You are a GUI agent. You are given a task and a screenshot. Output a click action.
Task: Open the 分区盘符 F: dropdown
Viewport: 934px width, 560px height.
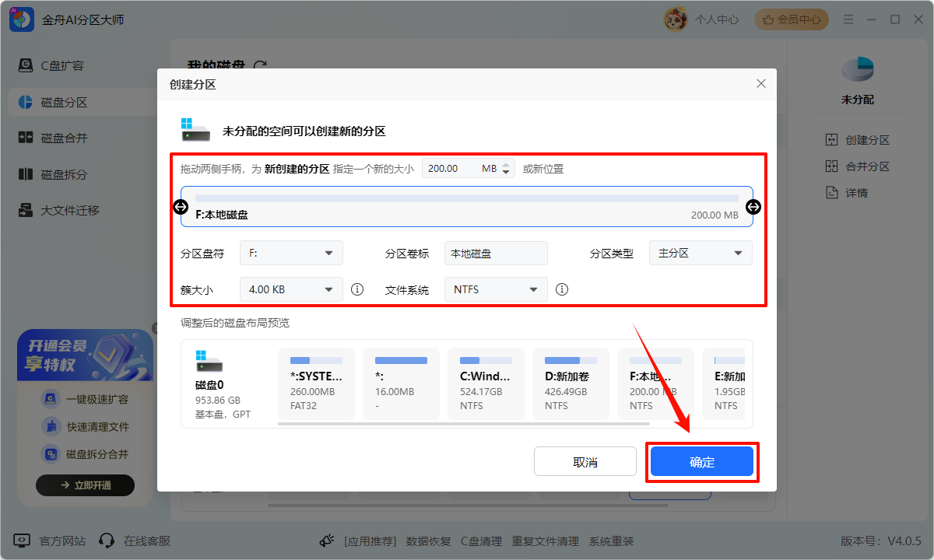[x=290, y=252]
